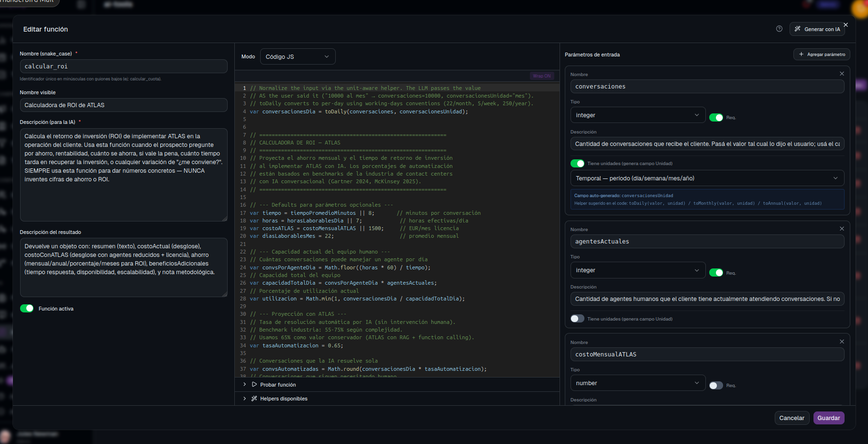Image resolution: width=868 pixels, height=444 pixels.
Task: Remove the agentesActuales parameter
Action: pos(842,229)
